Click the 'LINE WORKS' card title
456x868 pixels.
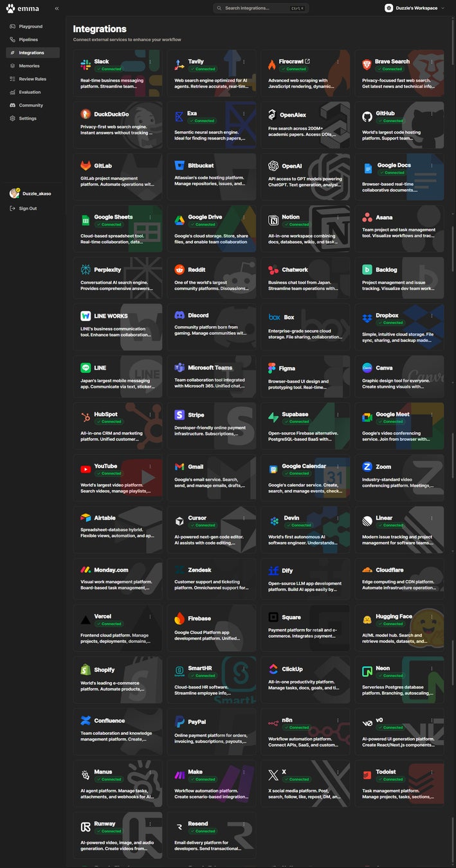(x=111, y=316)
